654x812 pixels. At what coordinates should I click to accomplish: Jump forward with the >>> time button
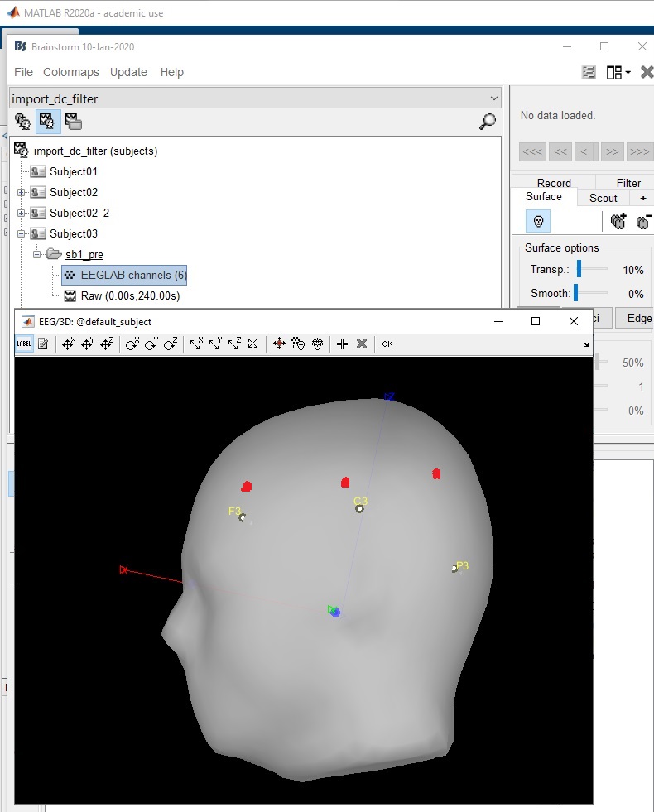639,151
